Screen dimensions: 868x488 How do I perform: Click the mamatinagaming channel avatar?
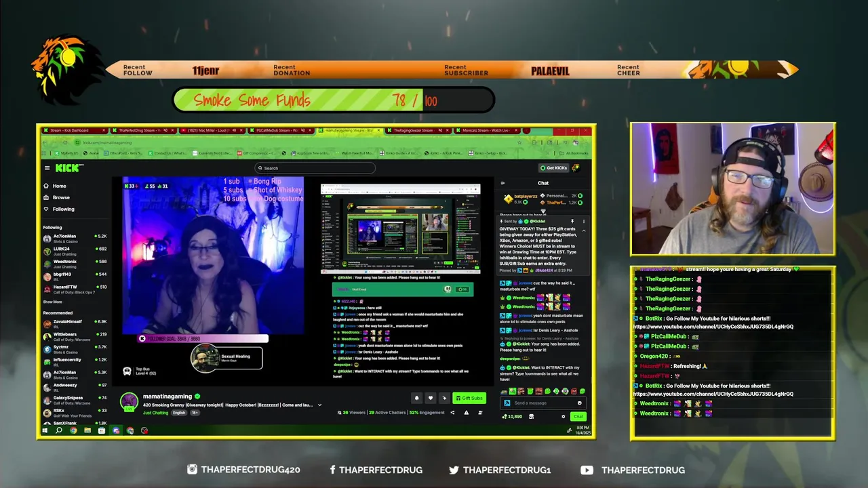tap(129, 401)
